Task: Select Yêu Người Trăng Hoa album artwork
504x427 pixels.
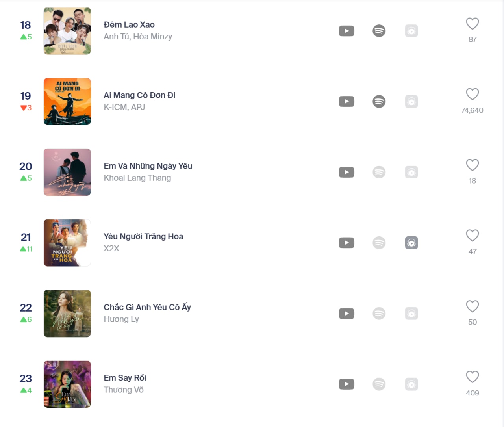Action: tap(67, 243)
